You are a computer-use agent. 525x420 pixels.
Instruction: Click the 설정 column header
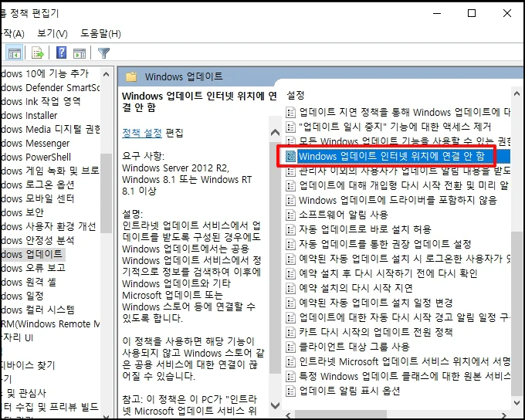(x=296, y=95)
